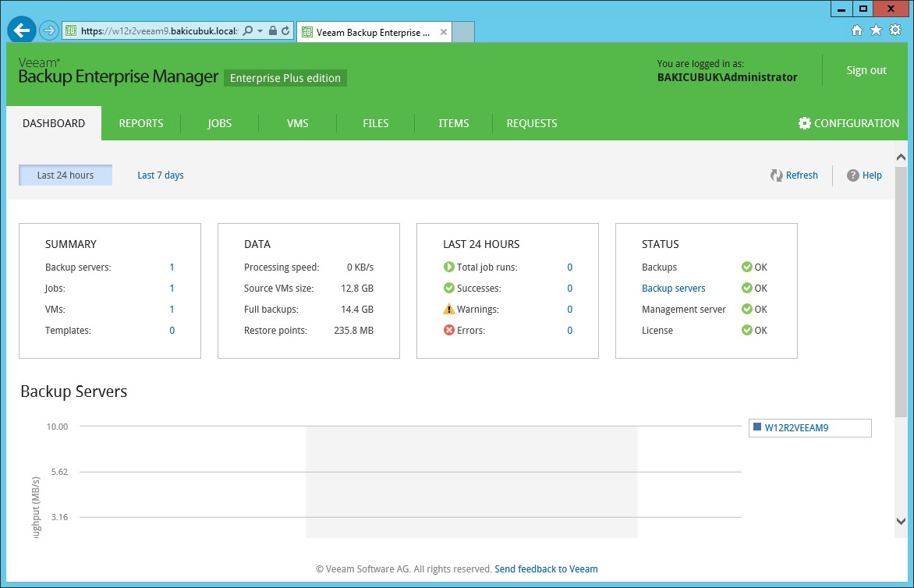Open Favorites with the star icon

tap(876, 30)
